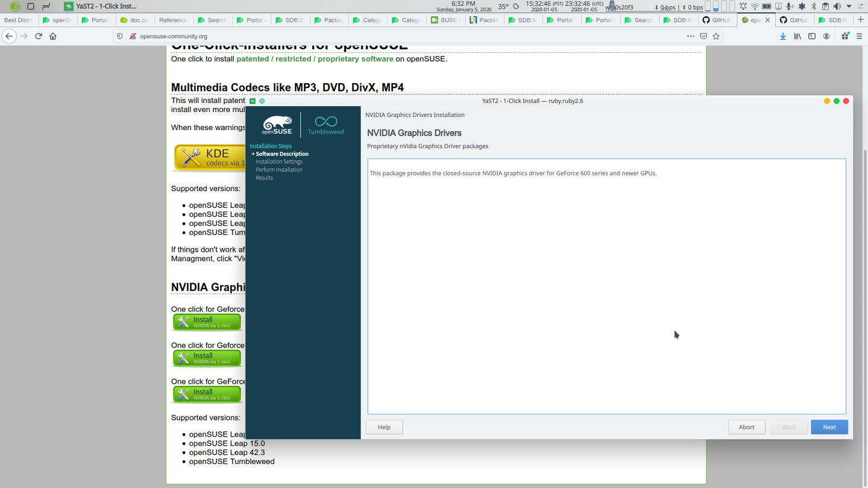Image resolution: width=868 pixels, height=488 pixels.
Task: Switch to the PackM browser tab
Action: coord(484,20)
